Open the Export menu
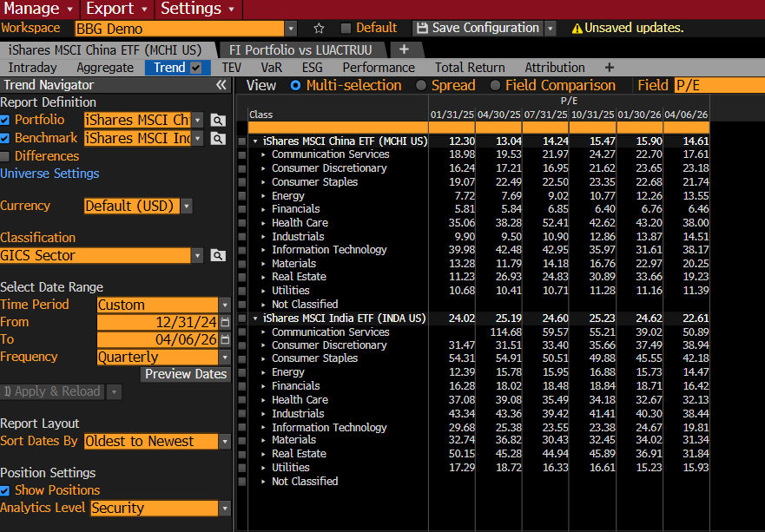The width and height of the screenshot is (765, 532). [x=116, y=9]
